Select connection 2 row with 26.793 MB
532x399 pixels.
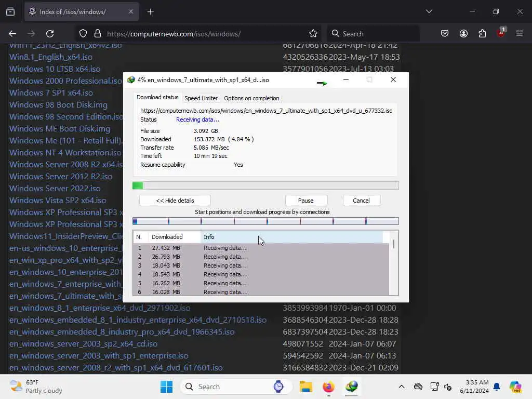point(261,257)
